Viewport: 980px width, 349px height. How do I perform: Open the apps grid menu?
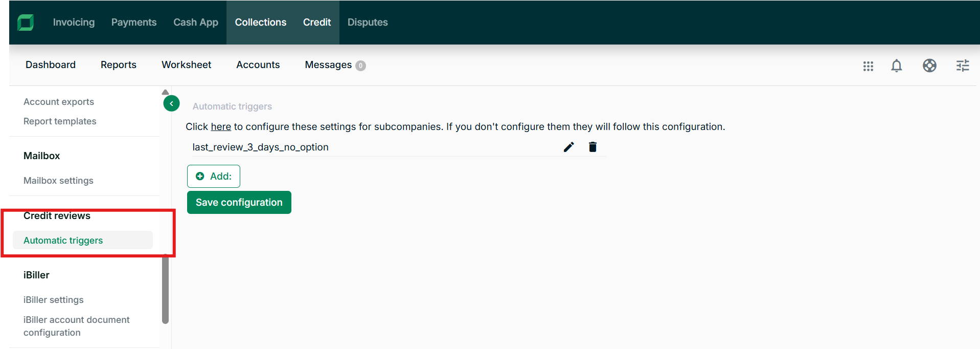(868, 66)
